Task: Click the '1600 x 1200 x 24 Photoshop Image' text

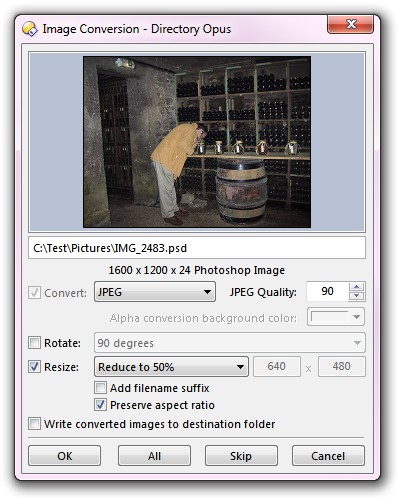Action: [197, 270]
